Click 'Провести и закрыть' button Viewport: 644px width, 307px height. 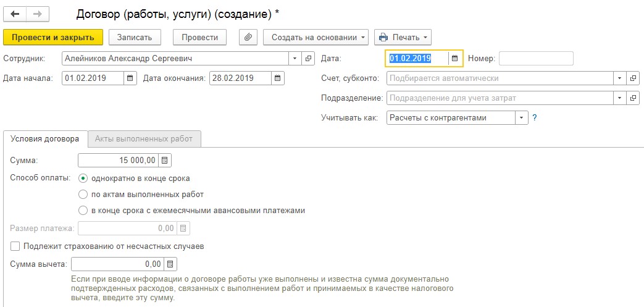[x=53, y=37]
